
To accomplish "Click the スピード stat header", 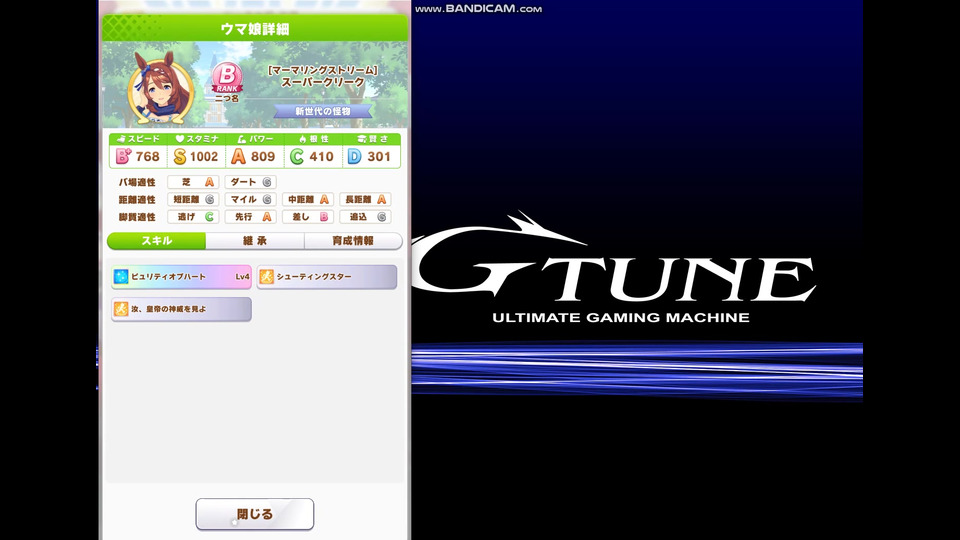I will click(x=138, y=139).
